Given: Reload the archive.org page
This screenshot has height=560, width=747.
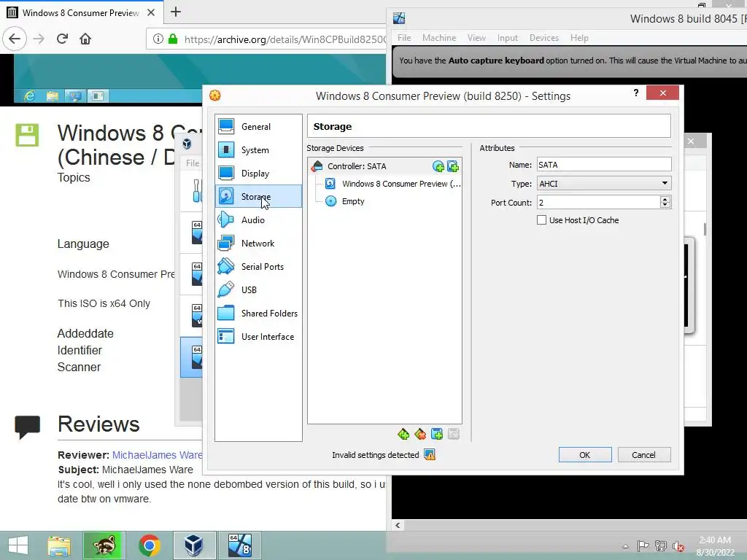Looking at the screenshot, I should point(62,39).
